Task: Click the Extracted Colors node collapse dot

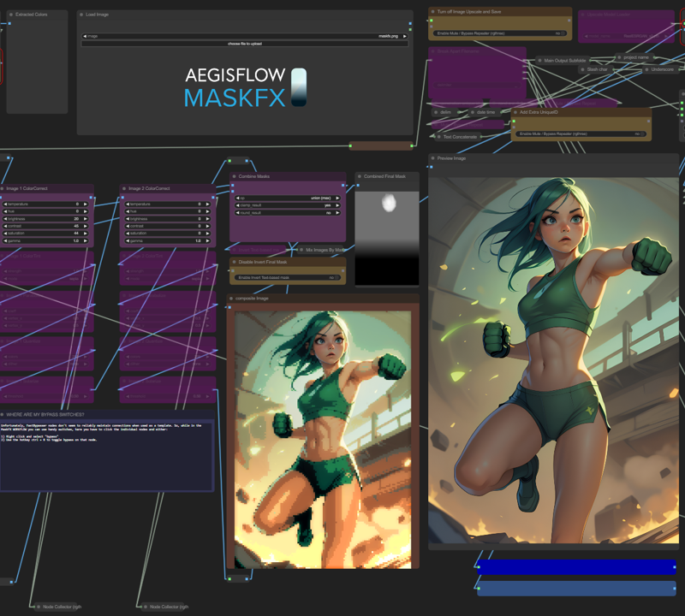Action: click(11, 15)
